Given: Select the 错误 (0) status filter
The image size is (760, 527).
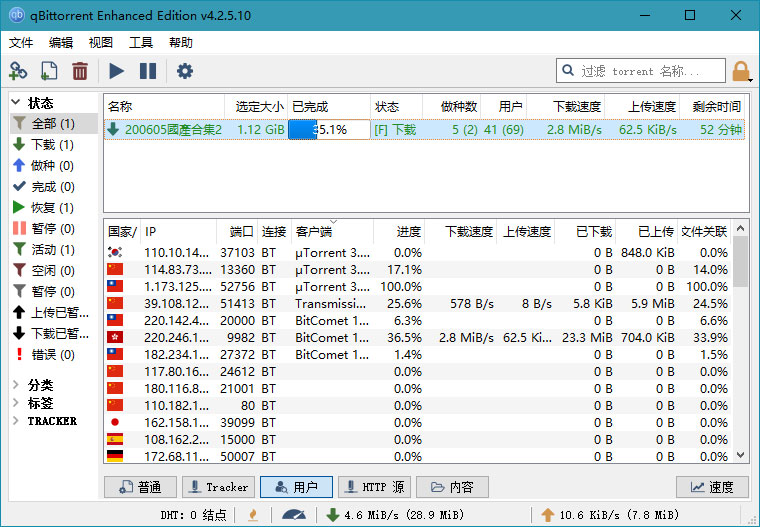Looking at the screenshot, I should point(53,355).
